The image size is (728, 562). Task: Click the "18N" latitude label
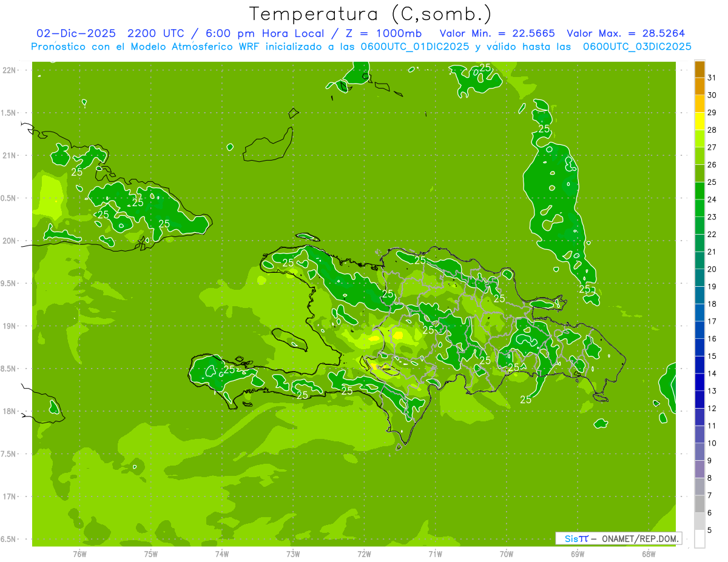(x=10, y=411)
